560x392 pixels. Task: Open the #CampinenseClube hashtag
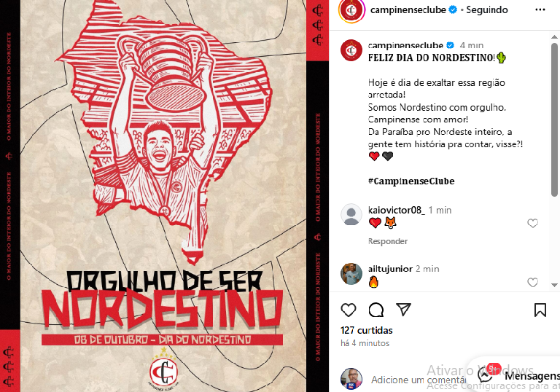(x=411, y=181)
